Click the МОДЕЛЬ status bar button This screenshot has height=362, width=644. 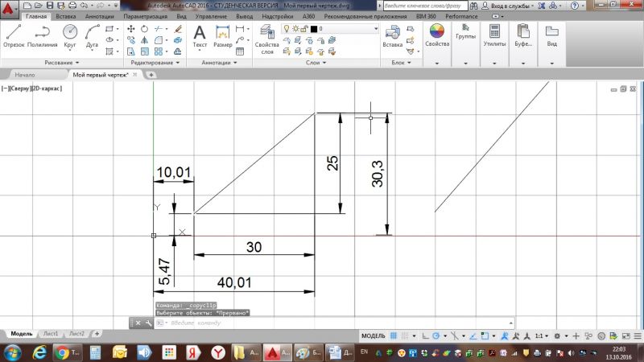pyautogui.click(x=374, y=335)
